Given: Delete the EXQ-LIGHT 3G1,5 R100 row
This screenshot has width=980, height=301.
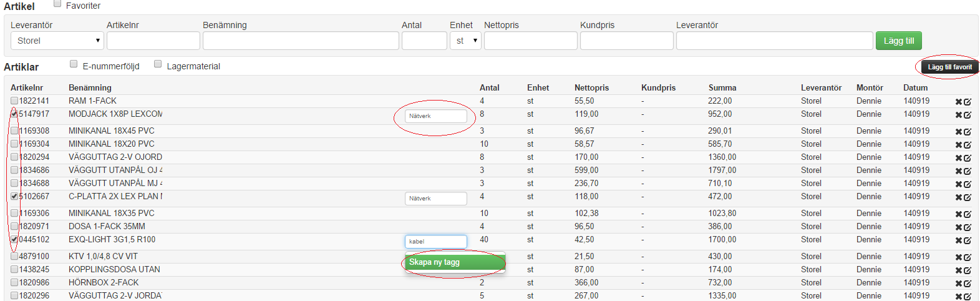Looking at the screenshot, I should point(959,240).
